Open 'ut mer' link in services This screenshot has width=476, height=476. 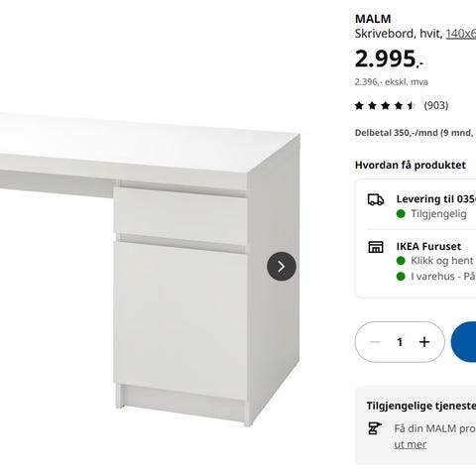click(410, 444)
